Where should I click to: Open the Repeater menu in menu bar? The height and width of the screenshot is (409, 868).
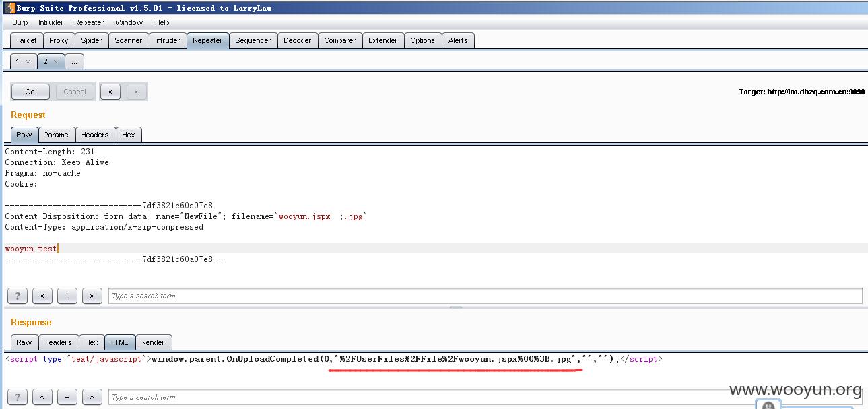89,22
